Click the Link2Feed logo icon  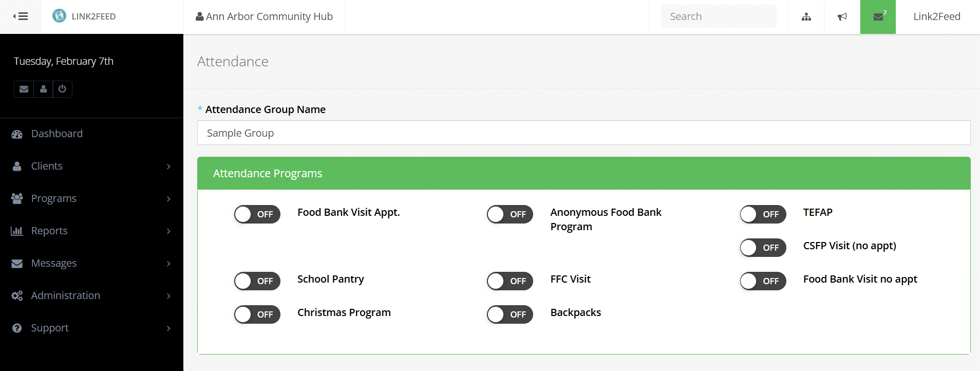click(61, 16)
